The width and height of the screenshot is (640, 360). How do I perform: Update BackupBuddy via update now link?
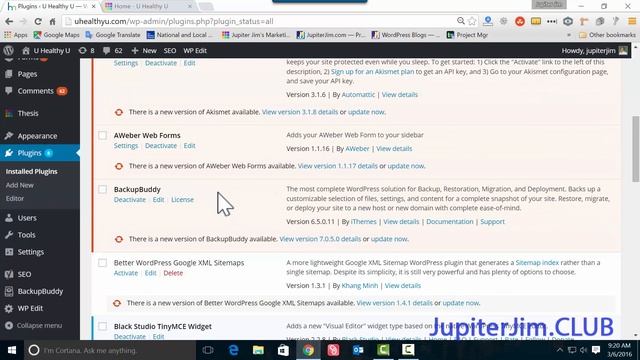pyautogui.click(x=389, y=239)
